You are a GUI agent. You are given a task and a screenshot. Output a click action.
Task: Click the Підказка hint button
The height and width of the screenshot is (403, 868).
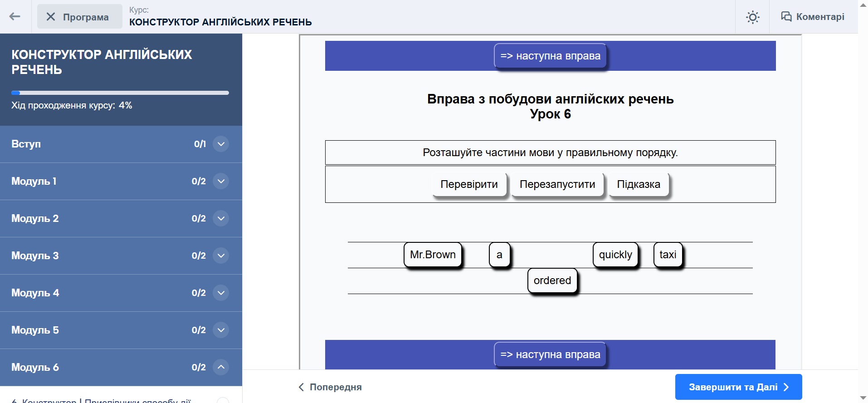click(x=639, y=184)
